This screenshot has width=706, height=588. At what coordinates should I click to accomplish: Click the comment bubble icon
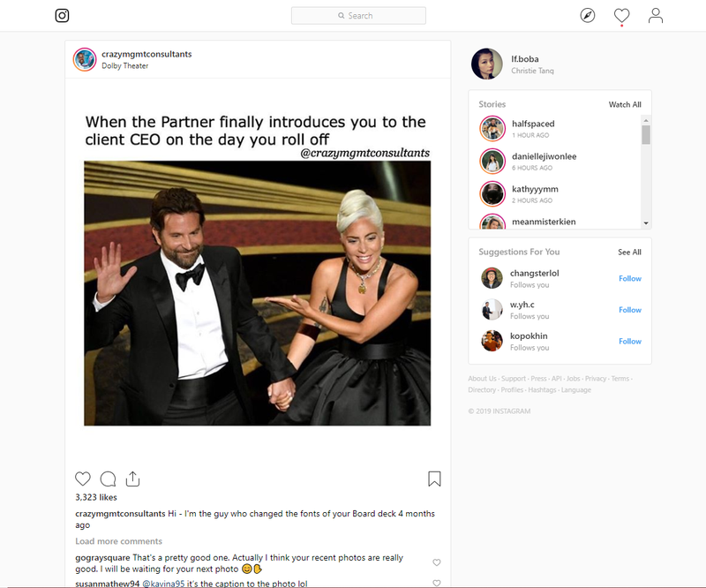[x=108, y=479]
